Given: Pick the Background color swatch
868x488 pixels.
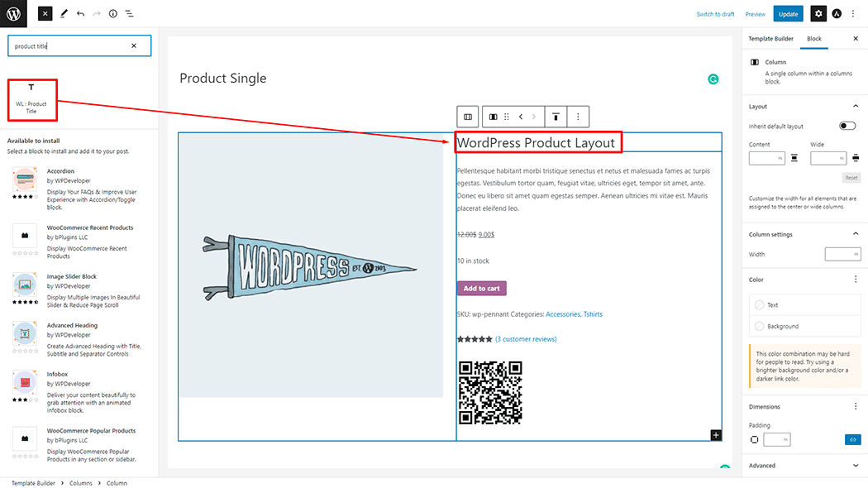Looking at the screenshot, I should point(760,326).
